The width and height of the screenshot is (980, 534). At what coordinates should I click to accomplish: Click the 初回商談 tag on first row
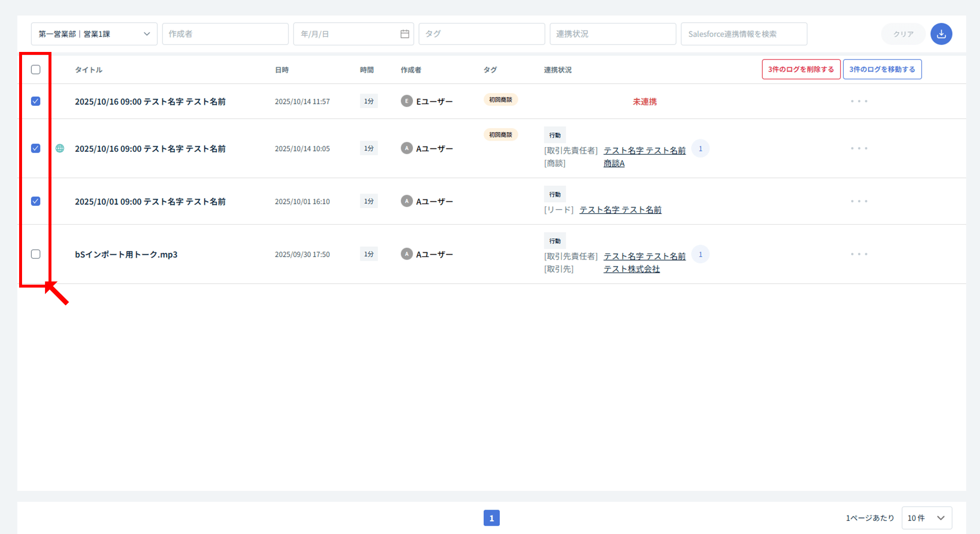pos(500,99)
